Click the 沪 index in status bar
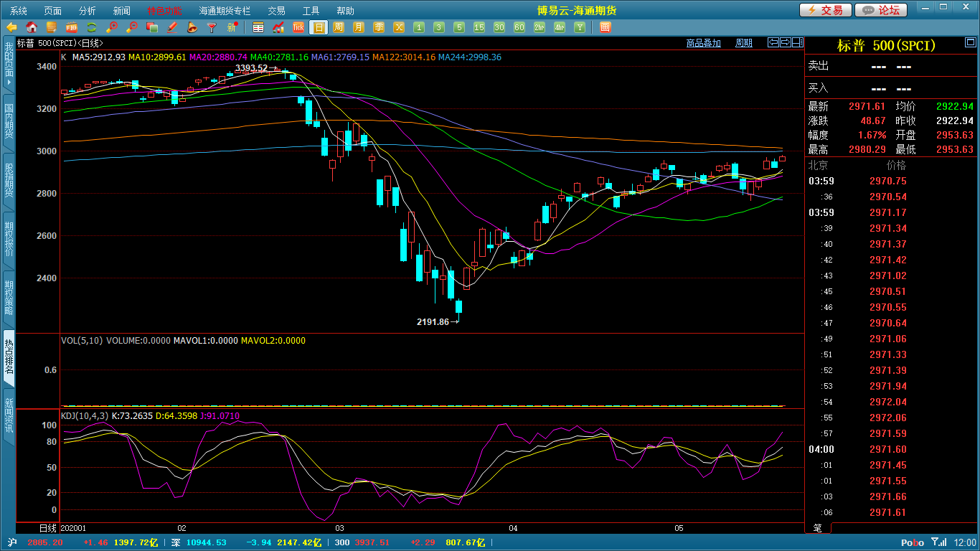Image resolution: width=980 pixels, height=551 pixels. (x=12, y=542)
